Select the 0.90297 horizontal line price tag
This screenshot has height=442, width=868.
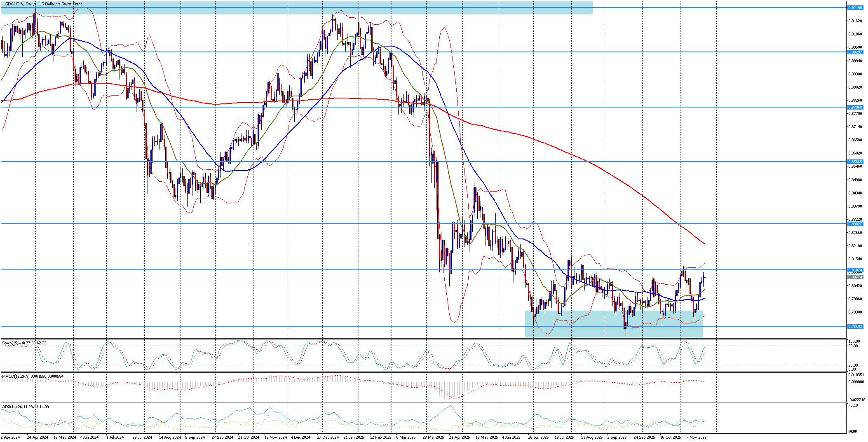tap(855, 52)
